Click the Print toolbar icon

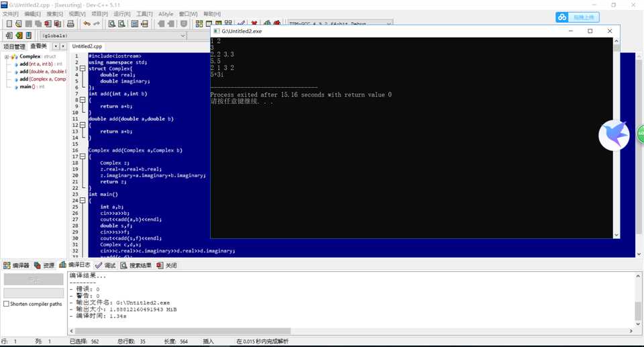(x=70, y=24)
